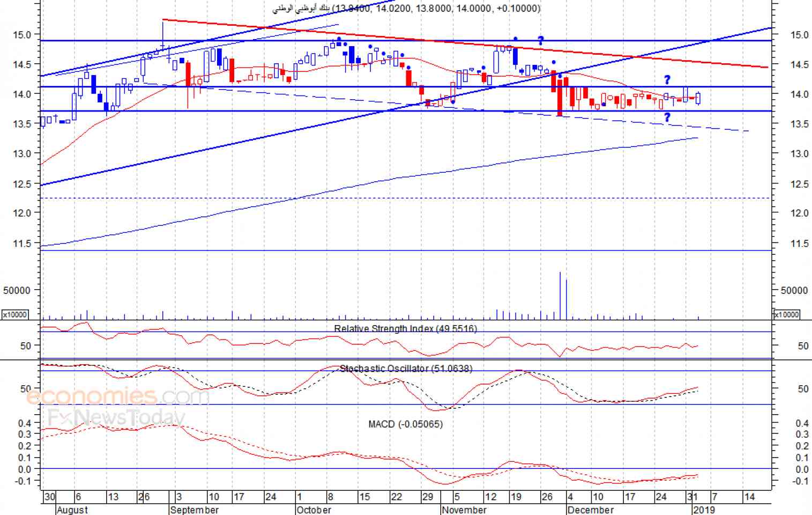Click the '31' date tick on the time axis
The height and width of the screenshot is (515, 812).
[692, 497]
